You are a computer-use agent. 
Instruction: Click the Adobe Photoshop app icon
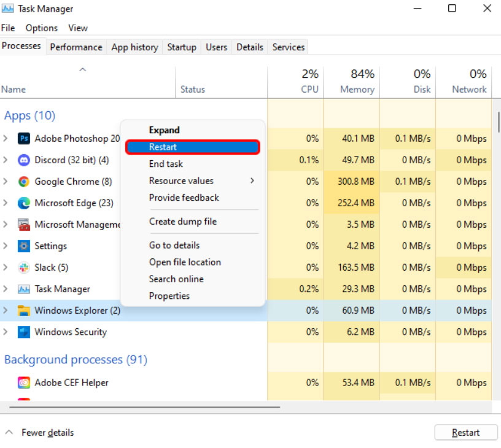click(x=24, y=139)
